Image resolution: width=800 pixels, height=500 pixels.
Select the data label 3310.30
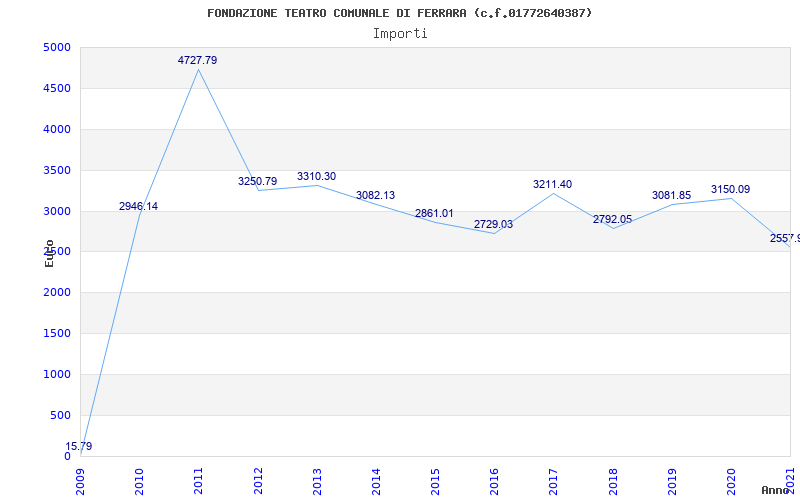pyautogui.click(x=316, y=177)
